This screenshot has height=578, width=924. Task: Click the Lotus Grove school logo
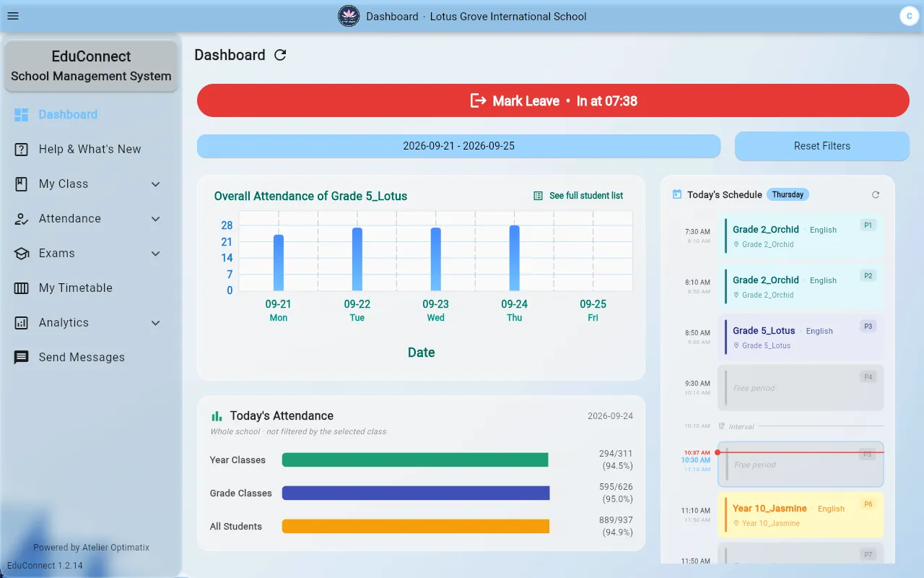point(349,16)
